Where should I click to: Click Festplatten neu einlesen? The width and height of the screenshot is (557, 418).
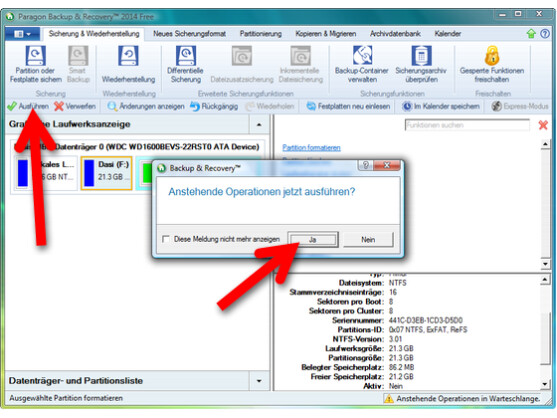(x=348, y=106)
